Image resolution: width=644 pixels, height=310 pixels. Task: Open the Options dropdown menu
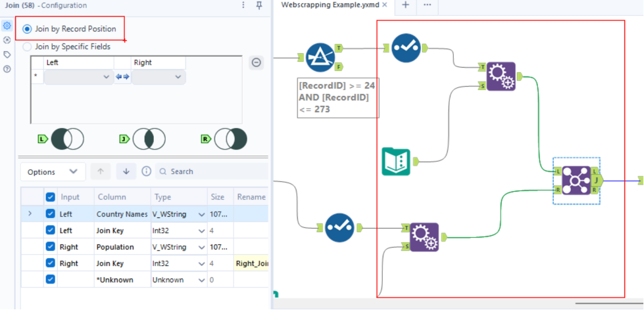click(x=53, y=172)
